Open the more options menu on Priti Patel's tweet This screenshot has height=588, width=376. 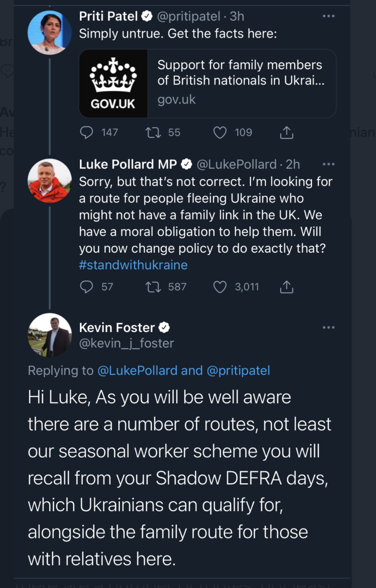[329, 16]
